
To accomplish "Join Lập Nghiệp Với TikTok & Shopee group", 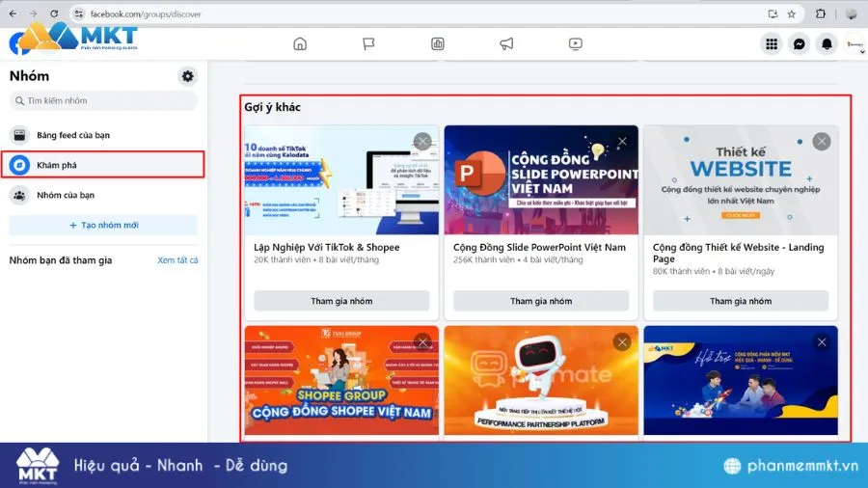I will point(341,301).
